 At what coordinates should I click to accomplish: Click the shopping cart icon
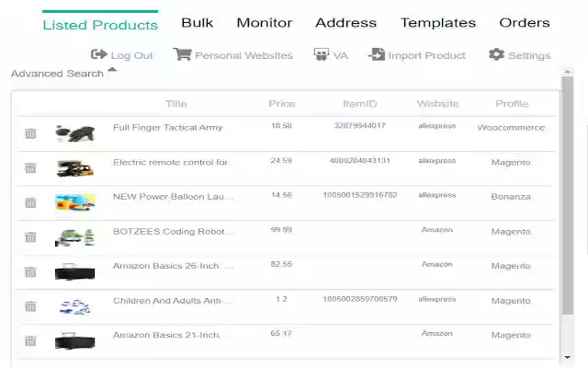[182, 54]
